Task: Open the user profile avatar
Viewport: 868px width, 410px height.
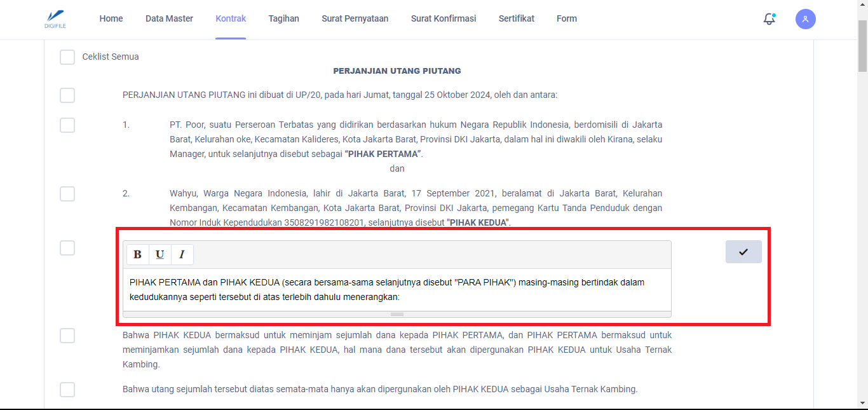Action: [x=805, y=19]
